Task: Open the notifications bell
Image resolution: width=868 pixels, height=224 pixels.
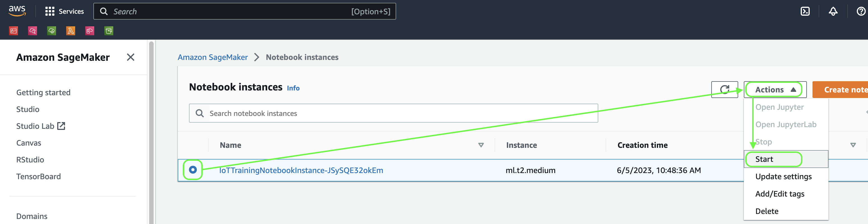Action: tap(833, 11)
